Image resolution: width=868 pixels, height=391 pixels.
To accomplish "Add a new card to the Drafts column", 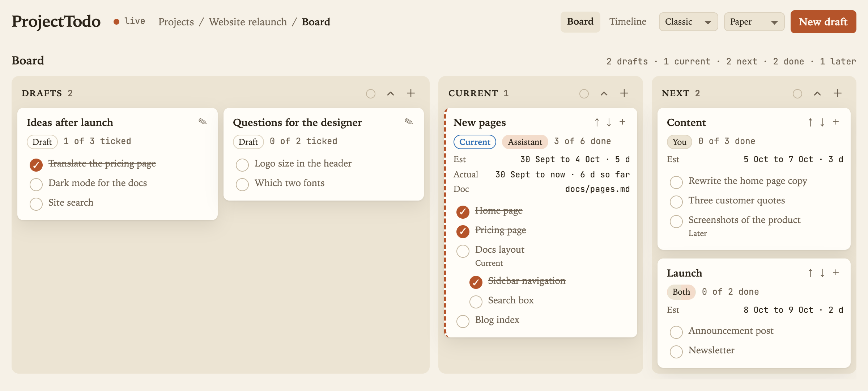I will coord(411,93).
